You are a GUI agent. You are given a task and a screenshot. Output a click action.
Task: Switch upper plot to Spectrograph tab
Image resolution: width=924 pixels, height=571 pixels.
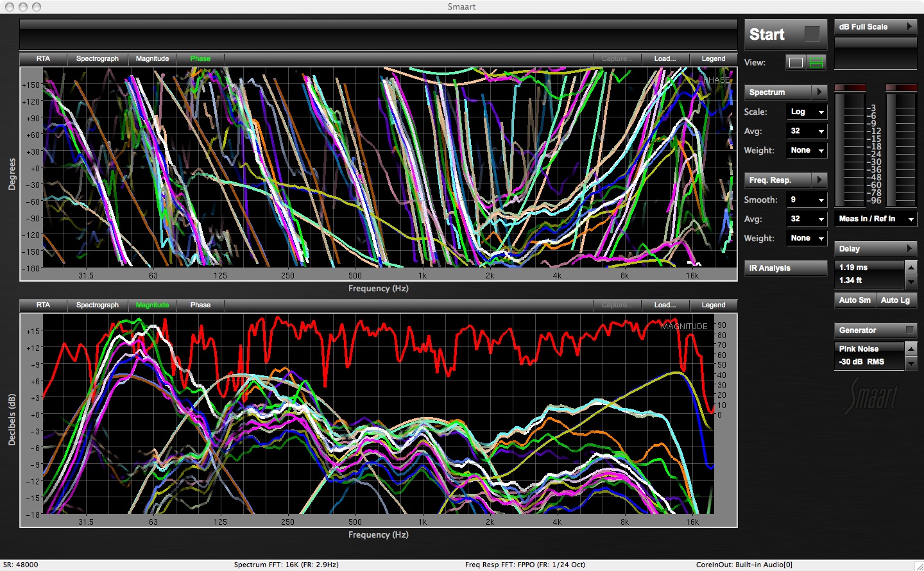click(98, 58)
